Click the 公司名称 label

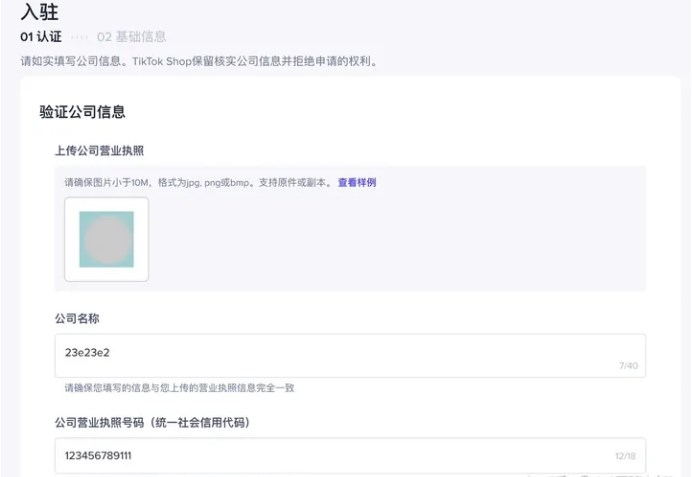77,319
